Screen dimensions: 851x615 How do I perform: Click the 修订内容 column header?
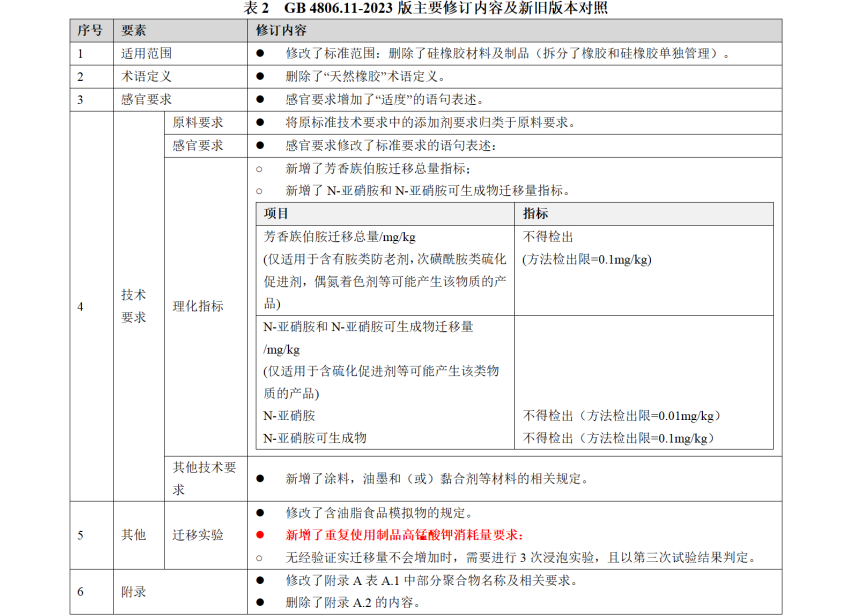285,30
